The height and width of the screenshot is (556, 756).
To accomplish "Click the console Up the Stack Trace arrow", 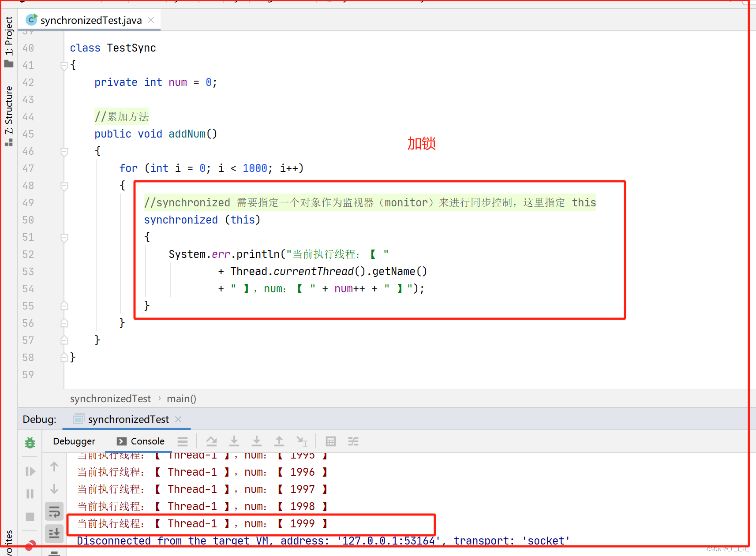I will pos(54,466).
